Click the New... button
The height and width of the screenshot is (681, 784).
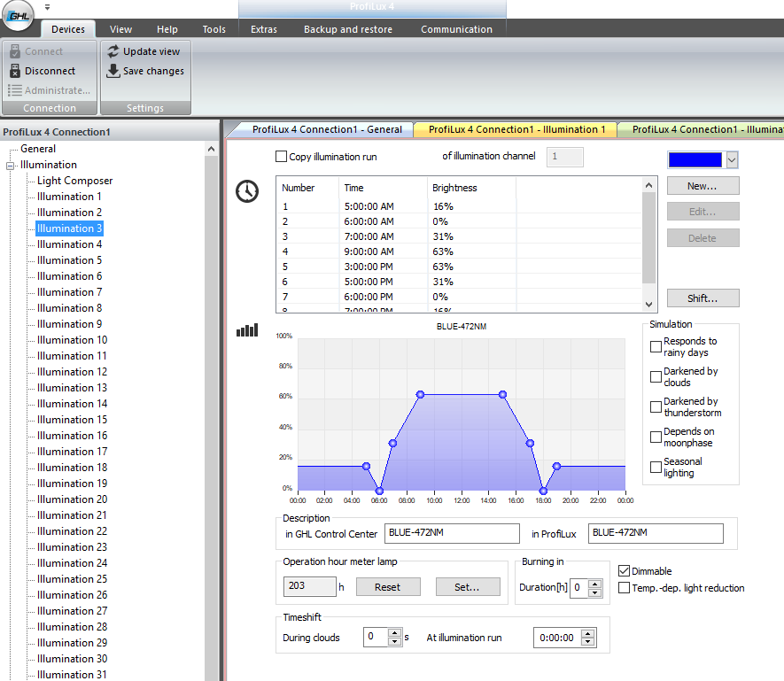pos(702,186)
